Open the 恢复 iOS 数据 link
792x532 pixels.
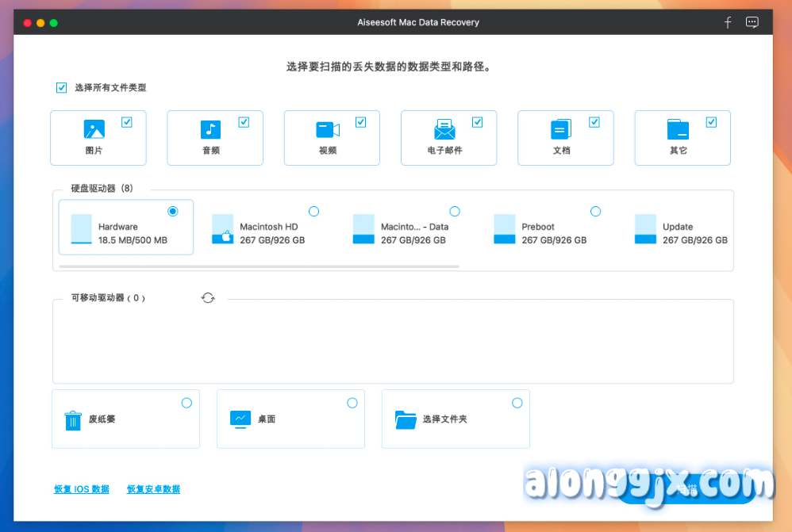click(82, 489)
